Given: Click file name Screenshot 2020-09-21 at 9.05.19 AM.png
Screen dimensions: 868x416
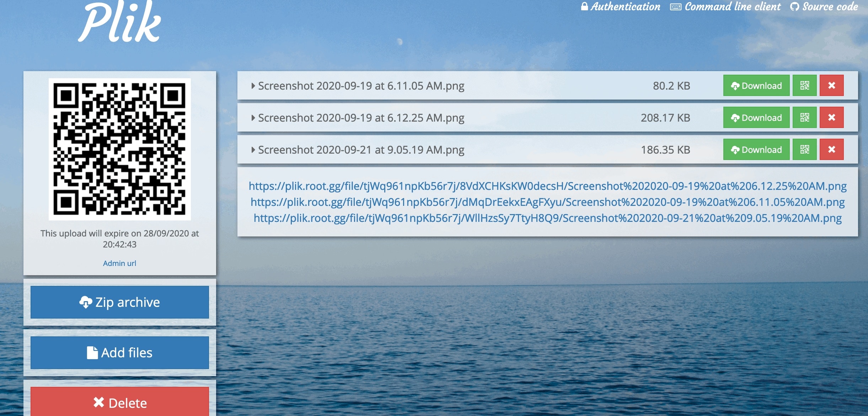Looking at the screenshot, I should click(361, 150).
